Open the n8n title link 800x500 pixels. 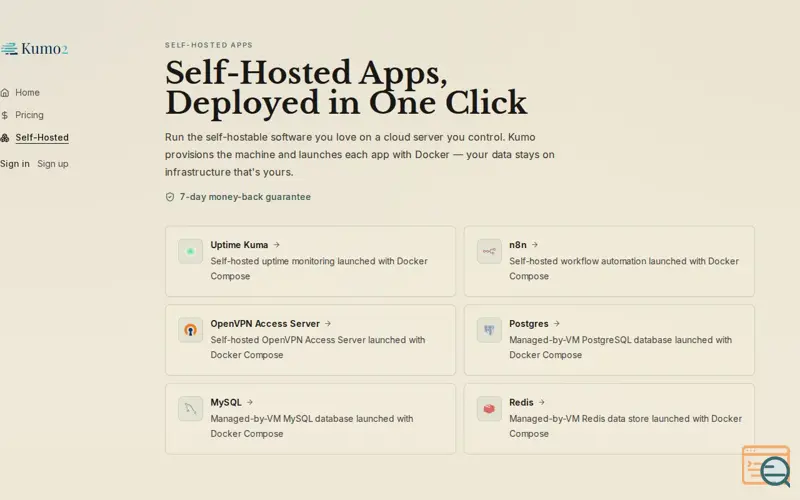pos(517,245)
